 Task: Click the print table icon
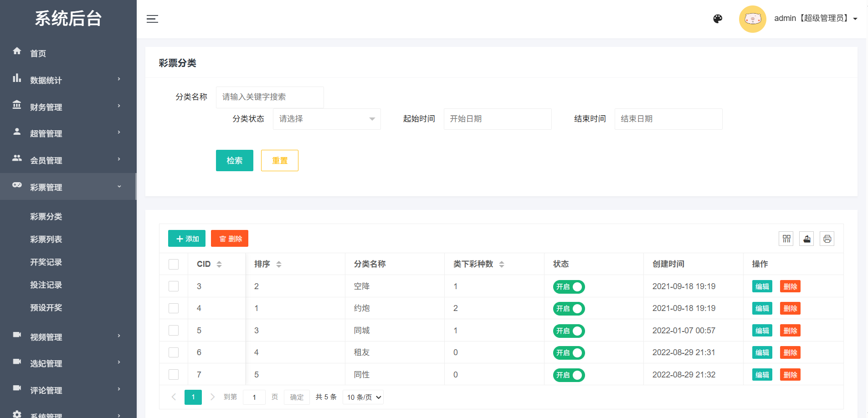[827, 239]
